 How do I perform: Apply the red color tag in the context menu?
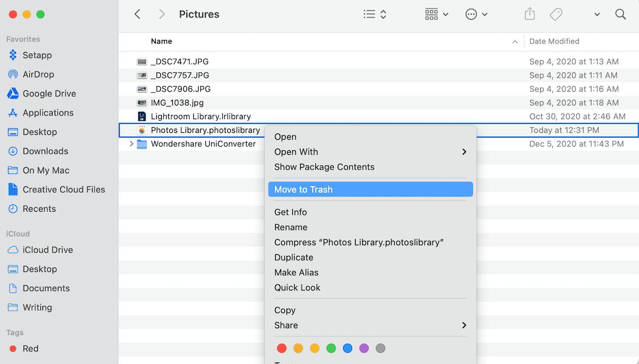(x=282, y=348)
